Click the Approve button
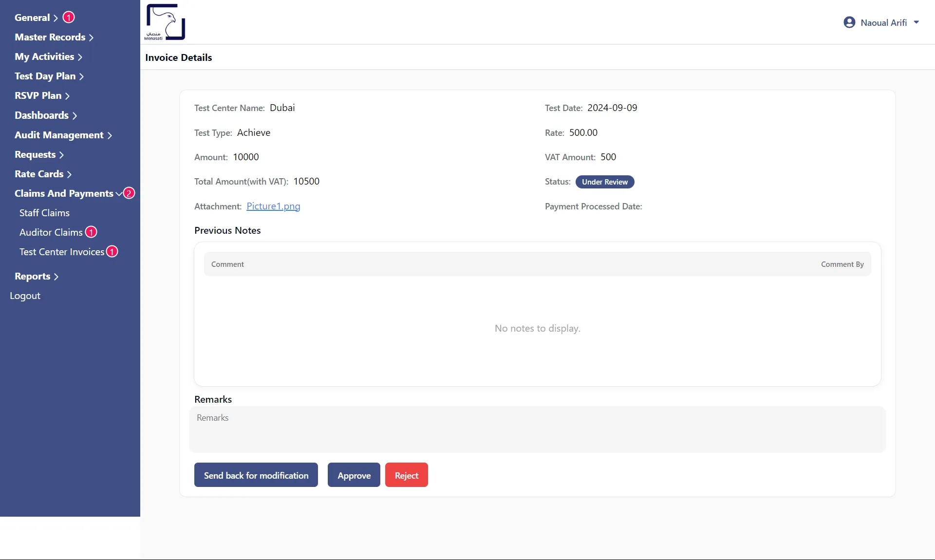Viewport: 935px width, 560px height. [353, 475]
